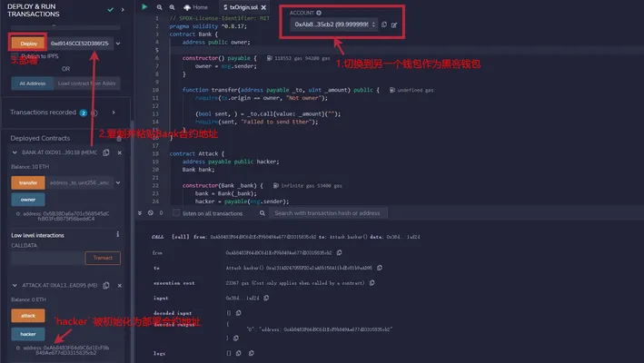This screenshot has width=644, height=363.
Task: Copy the BANK contract address
Action: point(106,152)
